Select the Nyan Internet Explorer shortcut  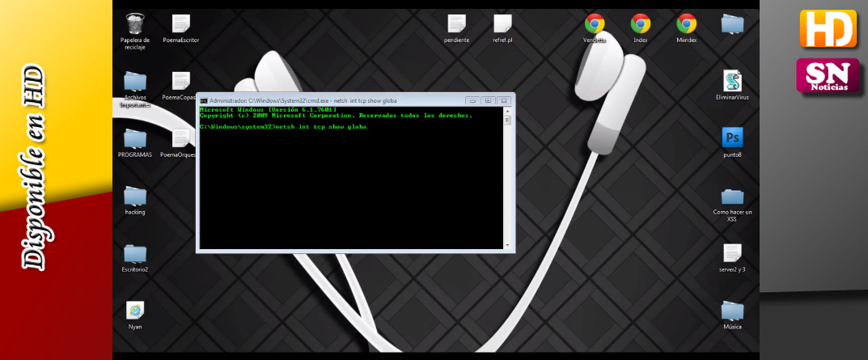pos(135,311)
